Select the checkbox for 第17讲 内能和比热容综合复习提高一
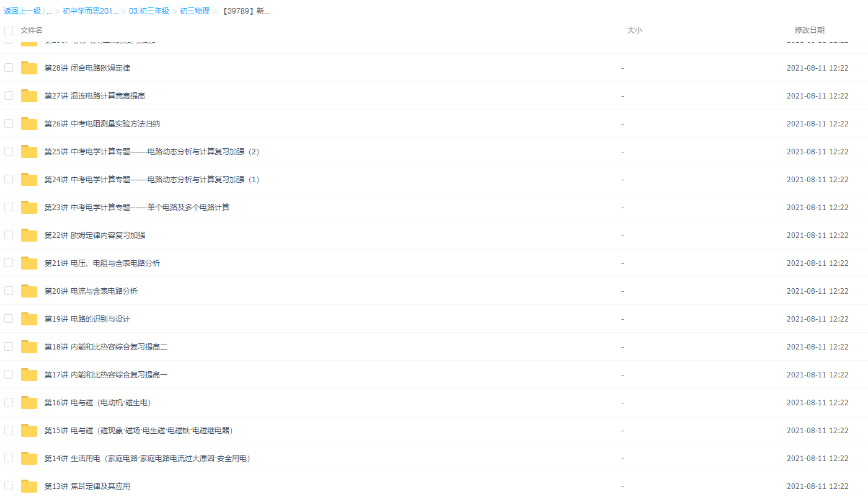868x497 pixels. click(x=9, y=374)
